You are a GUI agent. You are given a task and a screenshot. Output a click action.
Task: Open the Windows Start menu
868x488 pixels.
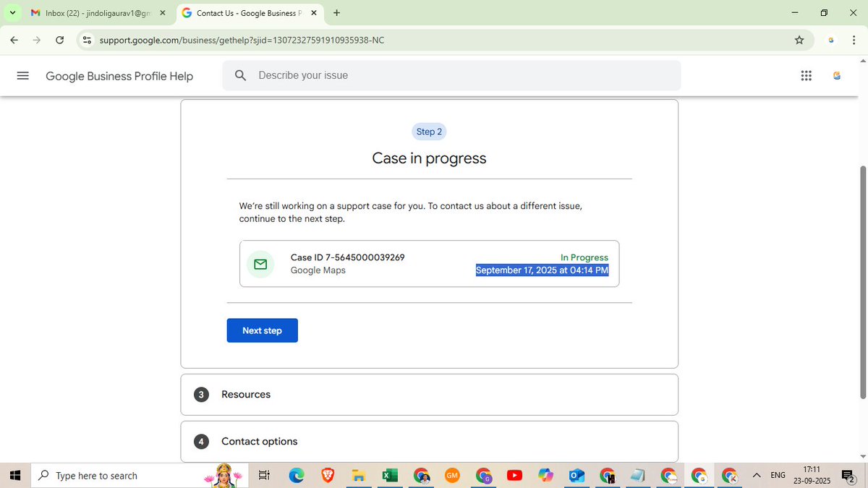point(15,476)
